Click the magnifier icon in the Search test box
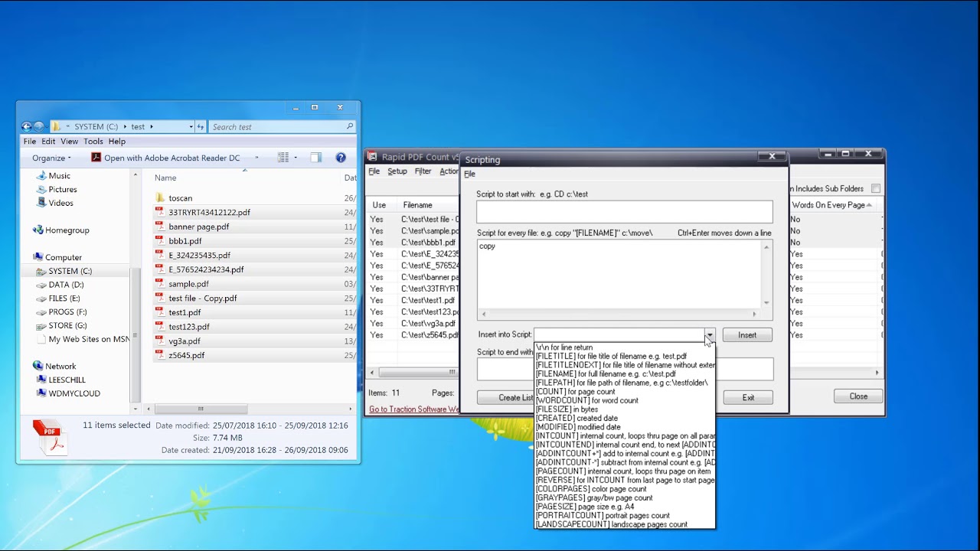 pyautogui.click(x=350, y=126)
